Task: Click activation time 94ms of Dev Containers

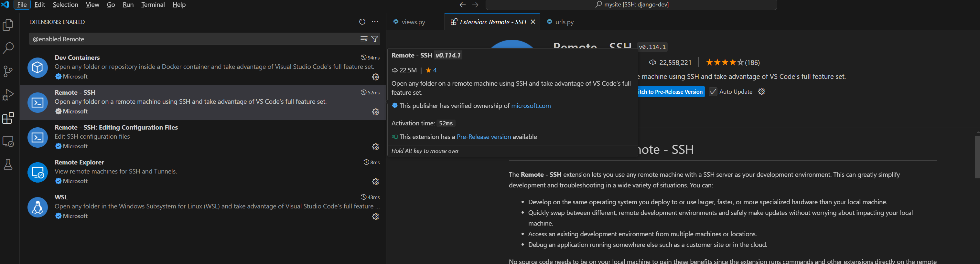Action: coord(370,58)
